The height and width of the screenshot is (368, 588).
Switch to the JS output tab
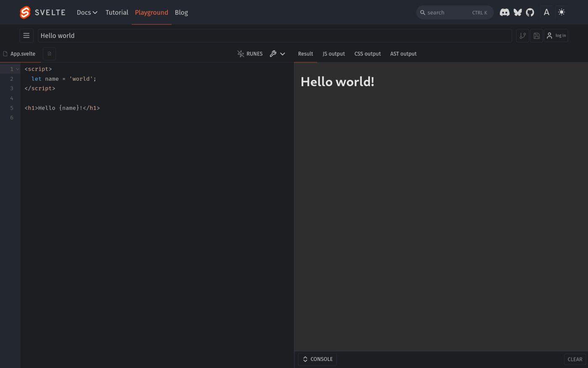[x=333, y=54]
